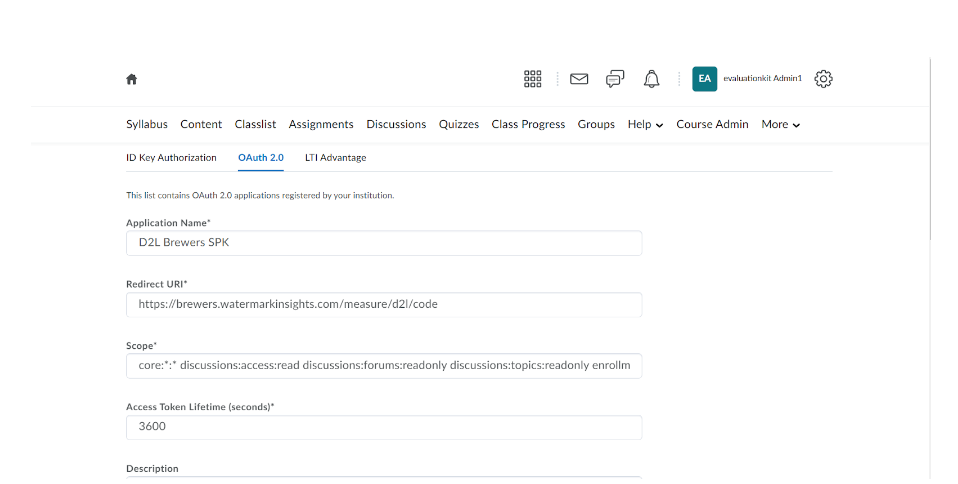Go to the home page icon
Viewport: 958px width, 484px height.
tap(131, 79)
